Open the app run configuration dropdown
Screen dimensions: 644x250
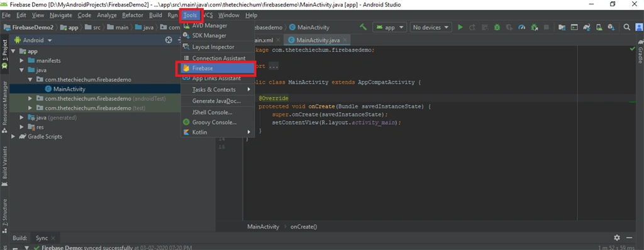[x=389, y=28]
